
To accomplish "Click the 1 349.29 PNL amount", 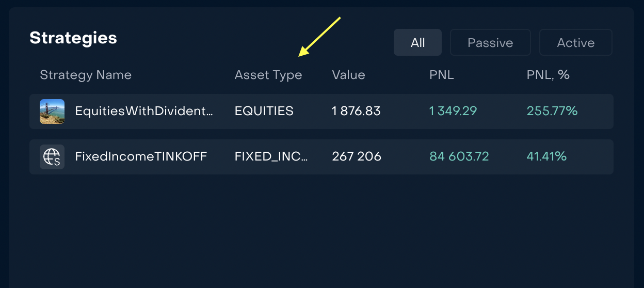I will [x=453, y=111].
